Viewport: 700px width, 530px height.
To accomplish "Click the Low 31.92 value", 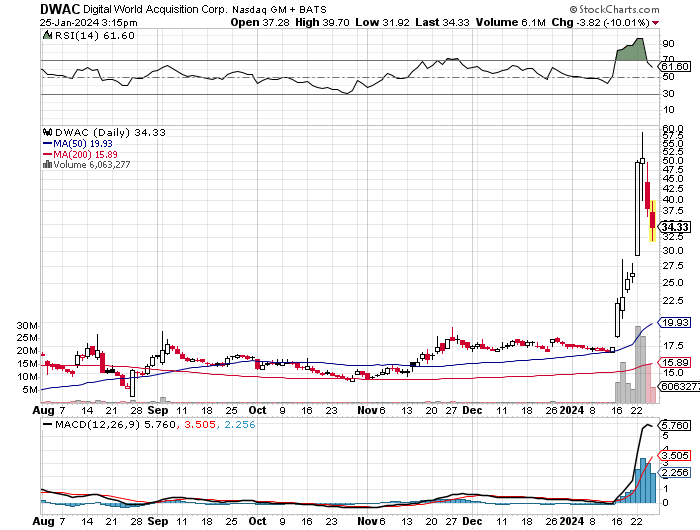I will pos(382,22).
